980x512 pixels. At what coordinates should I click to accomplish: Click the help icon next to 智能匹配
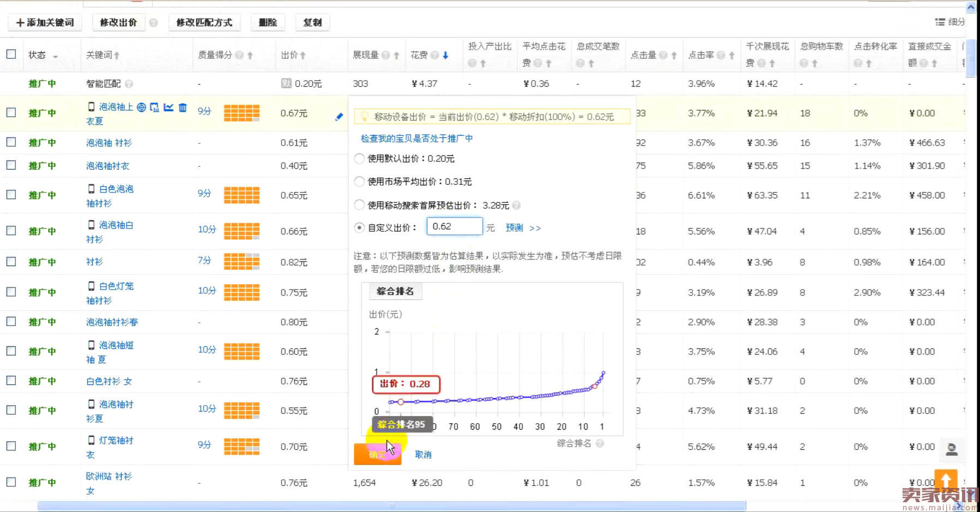tap(129, 84)
